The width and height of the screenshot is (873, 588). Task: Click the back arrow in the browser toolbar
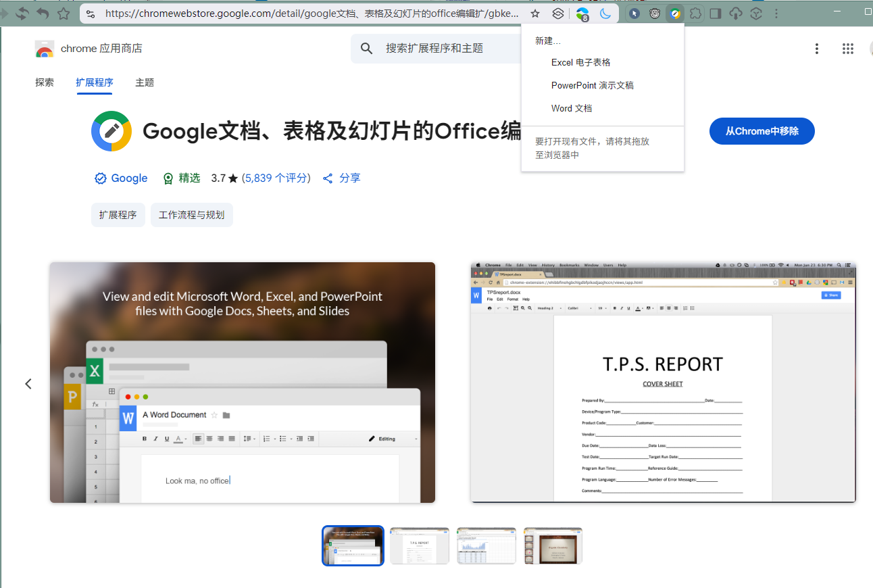point(43,14)
